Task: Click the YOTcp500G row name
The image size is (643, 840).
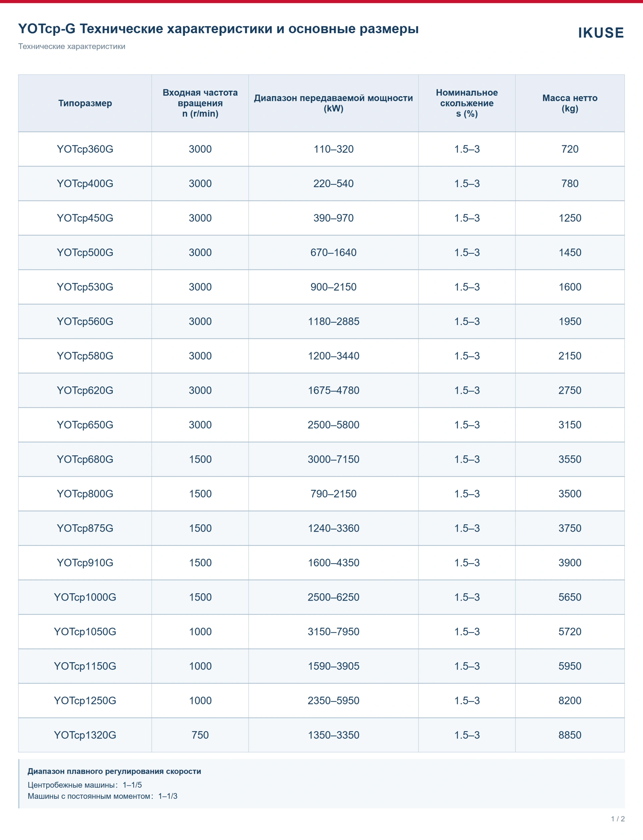Action: 85,252
